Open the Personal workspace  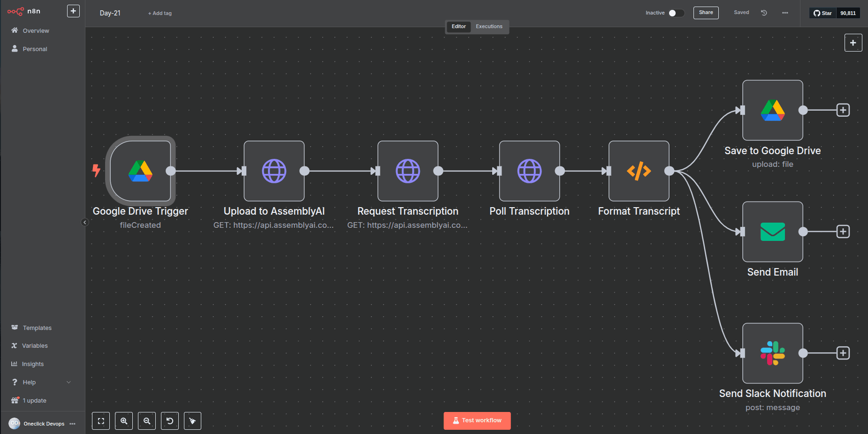tap(35, 49)
